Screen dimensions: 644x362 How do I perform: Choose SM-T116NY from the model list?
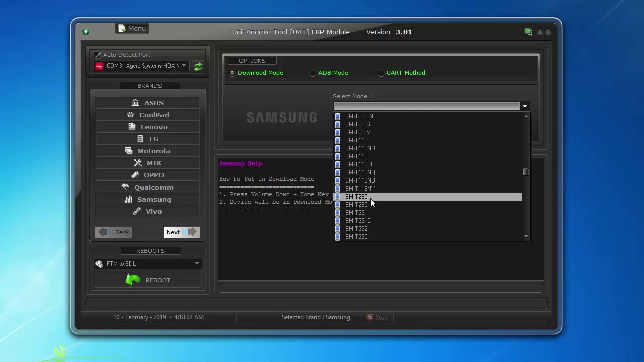pyautogui.click(x=427, y=189)
